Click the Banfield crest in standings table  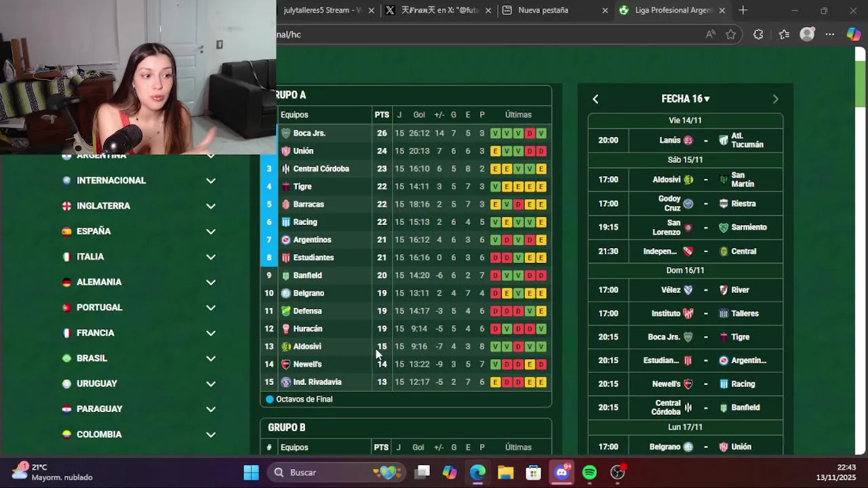(x=285, y=275)
